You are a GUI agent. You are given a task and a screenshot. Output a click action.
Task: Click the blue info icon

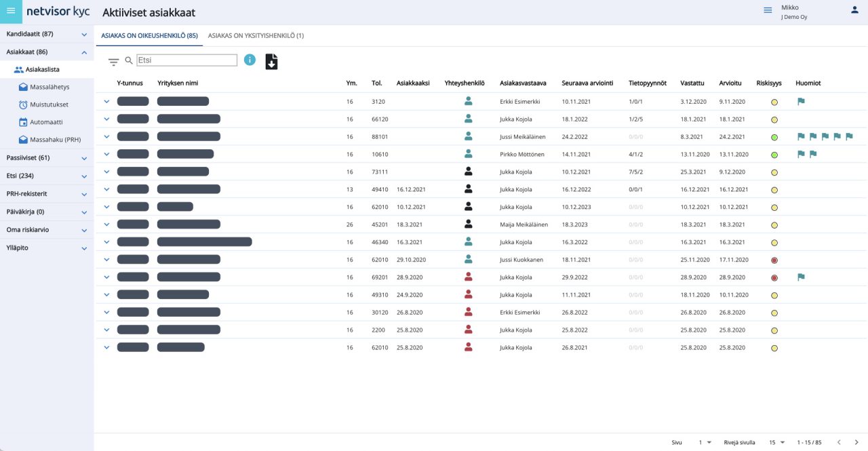coord(250,60)
